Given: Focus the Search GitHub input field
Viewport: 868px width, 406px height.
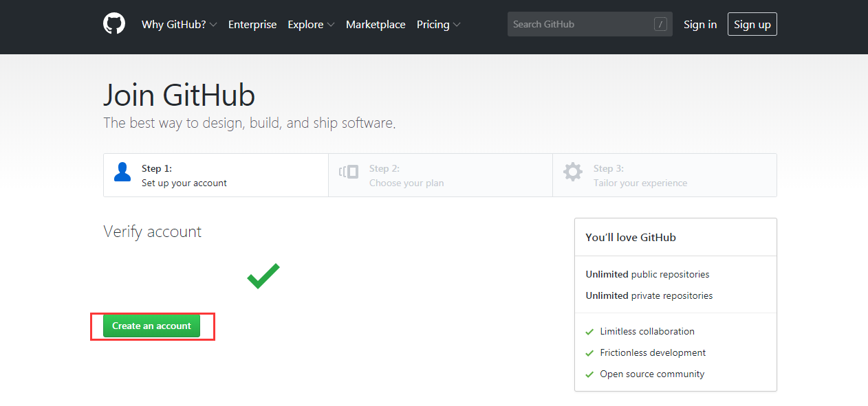Looking at the screenshot, I should (x=581, y=25).
